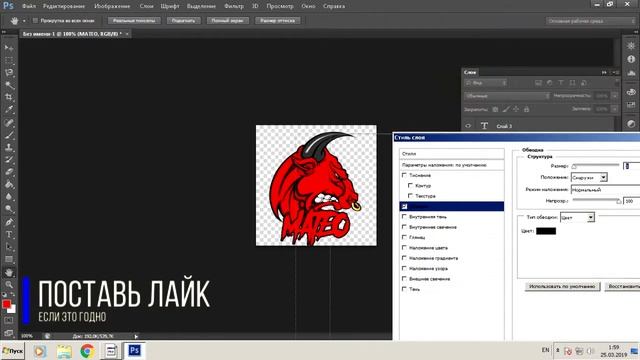The height and width of the screenshot is (360, 640).
Task: Open the Окно menu
Action: tap(308, 6)
